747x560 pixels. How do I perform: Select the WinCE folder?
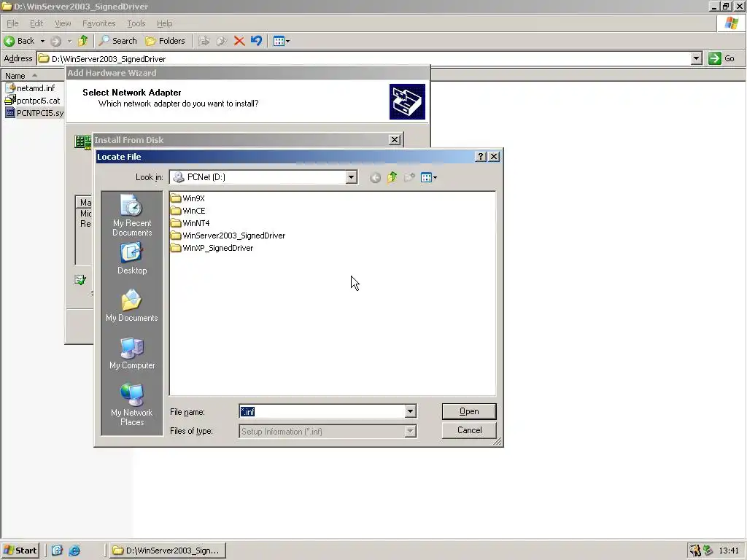pos(188,211)
